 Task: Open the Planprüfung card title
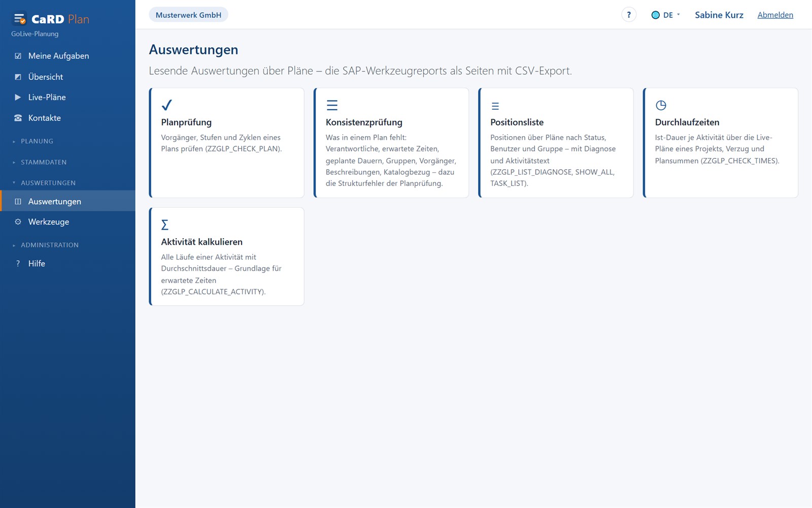point(186,122)
